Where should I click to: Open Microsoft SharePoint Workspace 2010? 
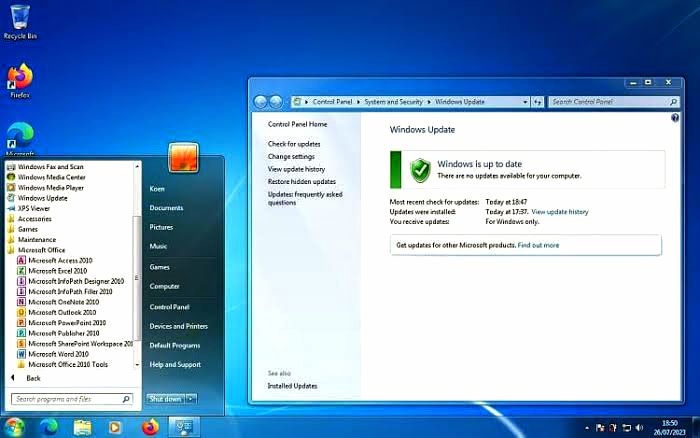pyautogui.click(x=75, y=344)
